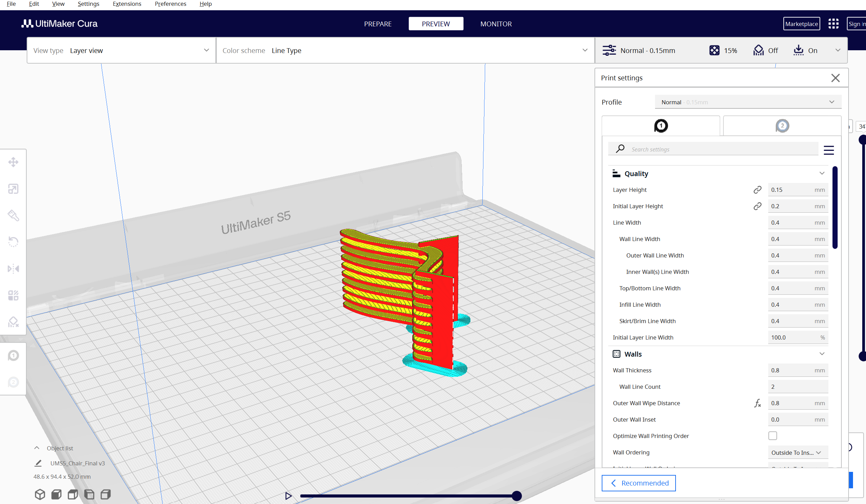Open the Edit menu

point(34,4)
